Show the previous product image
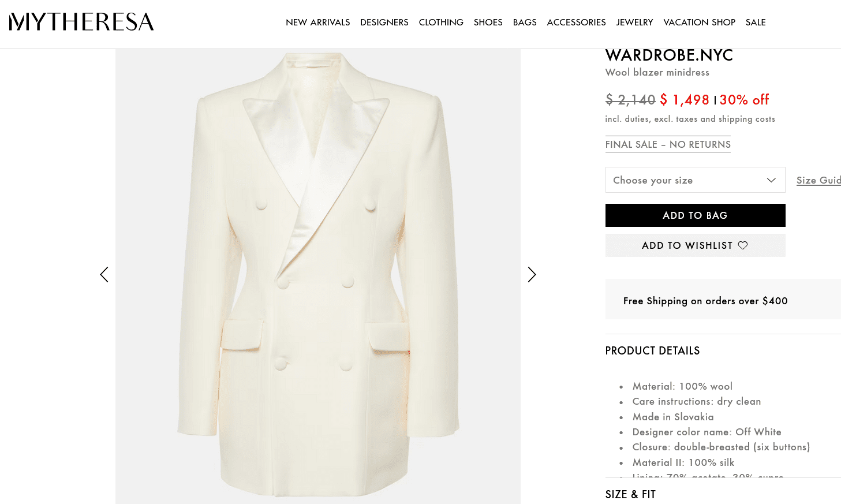Viewport: 841px width, 504px height. [104, 274]
